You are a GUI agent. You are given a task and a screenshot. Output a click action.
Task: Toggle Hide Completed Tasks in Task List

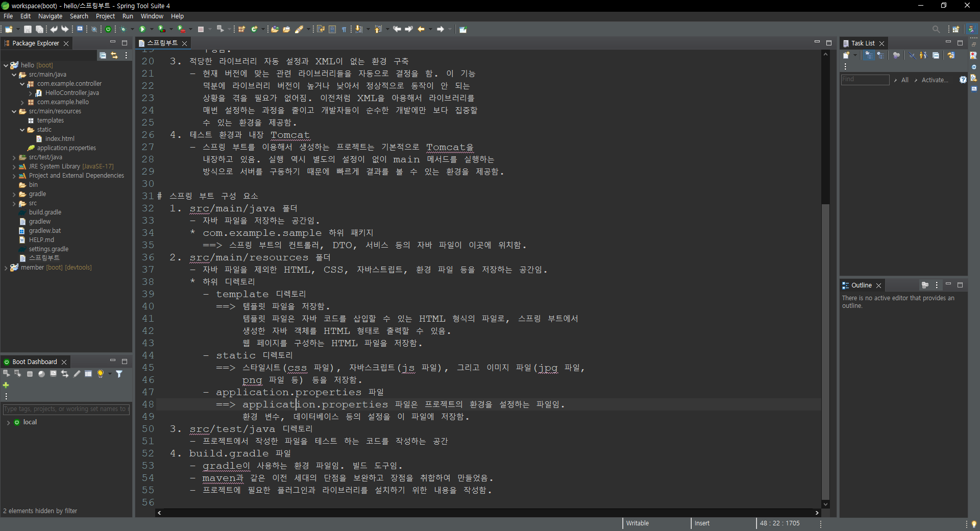pyautogui.click(x=912, y=55)
